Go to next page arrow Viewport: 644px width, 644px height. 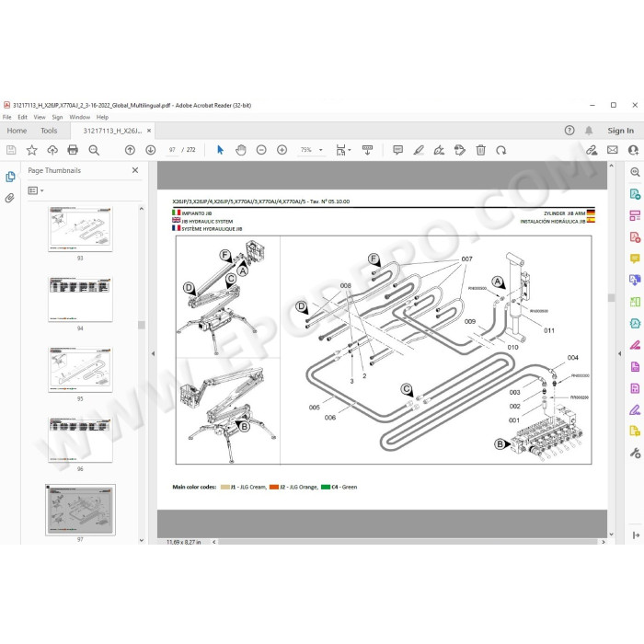coord(150,150)
